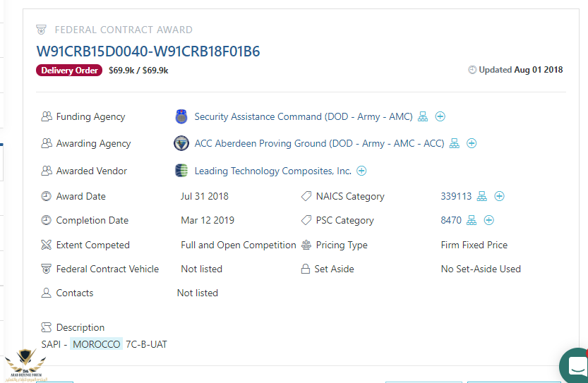Click the Federal Contract Award header icon
Viewport: 588px width, 383px height.
(x=41, y=29)
